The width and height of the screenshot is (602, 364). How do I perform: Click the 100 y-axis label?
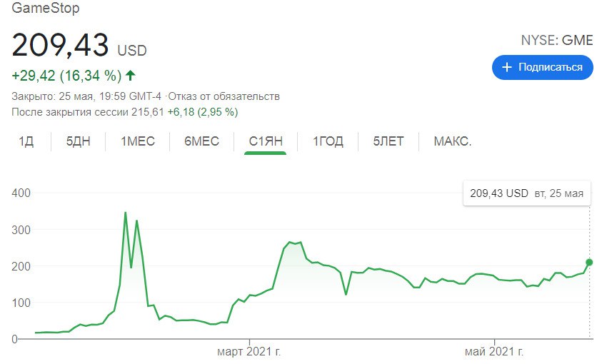21,303
